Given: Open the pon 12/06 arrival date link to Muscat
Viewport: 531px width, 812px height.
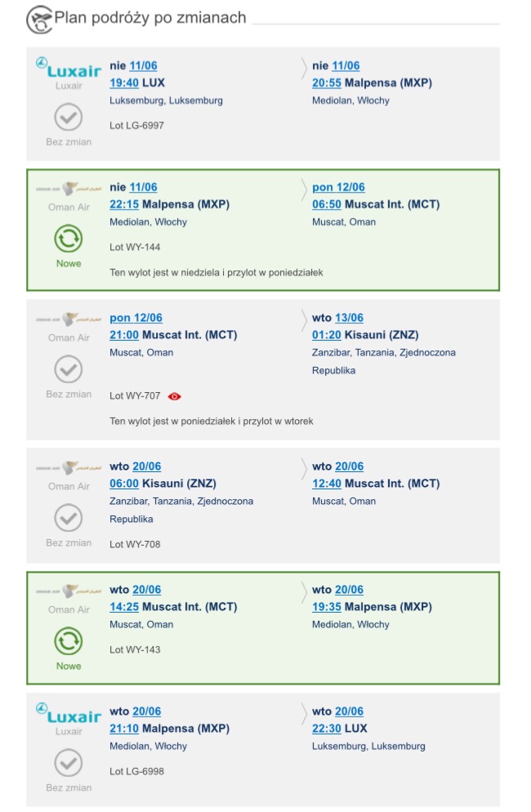Looking at the screenshot, I should tap(338, 187).
